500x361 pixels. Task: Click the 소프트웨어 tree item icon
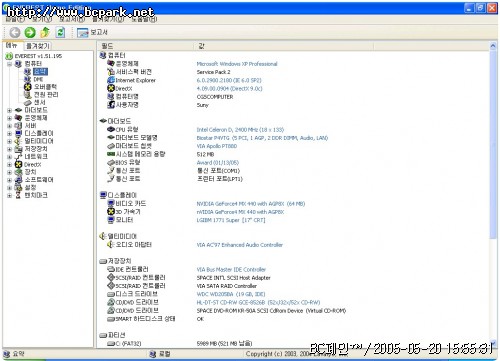[19, 180]
